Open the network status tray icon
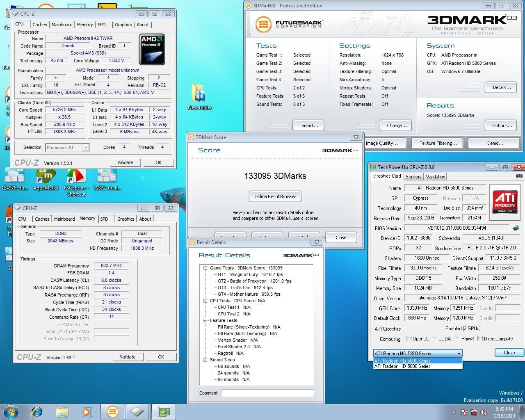The height and width of the screenshot is (420, 525). coord(474,412)
